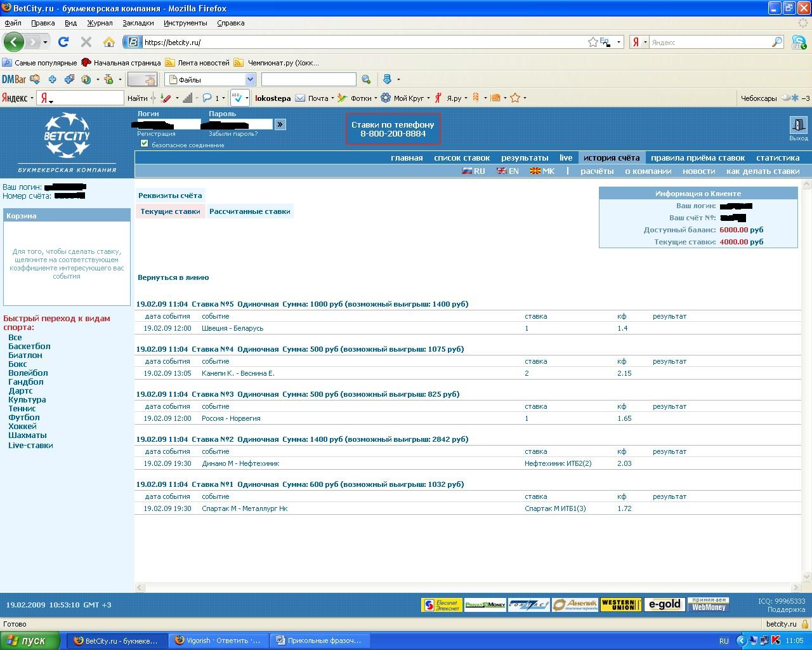Click the WebMoney payment logo
The height and width of the screenshot is (650, 812).
click(709, 604)
